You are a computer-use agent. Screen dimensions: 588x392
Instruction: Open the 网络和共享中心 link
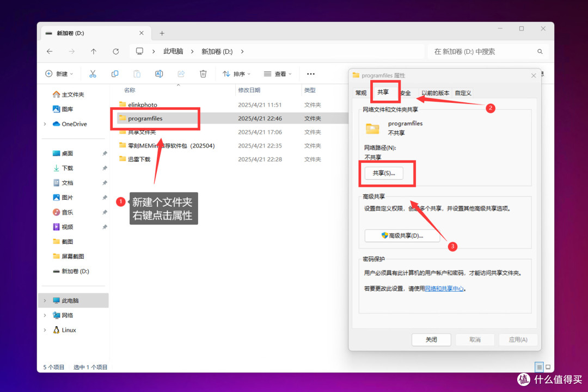(x=444, y=289)
